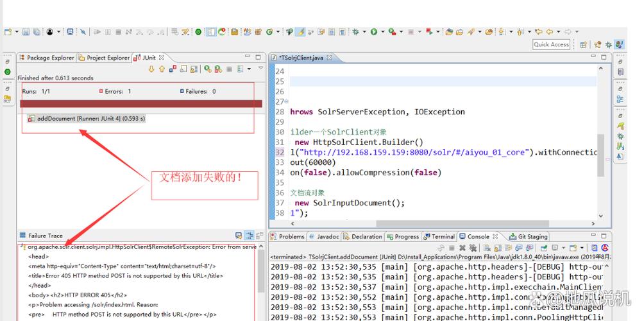644x321 pixels.
Task: Click the Open Type icon in the toolbar
Action: point(449,31)
